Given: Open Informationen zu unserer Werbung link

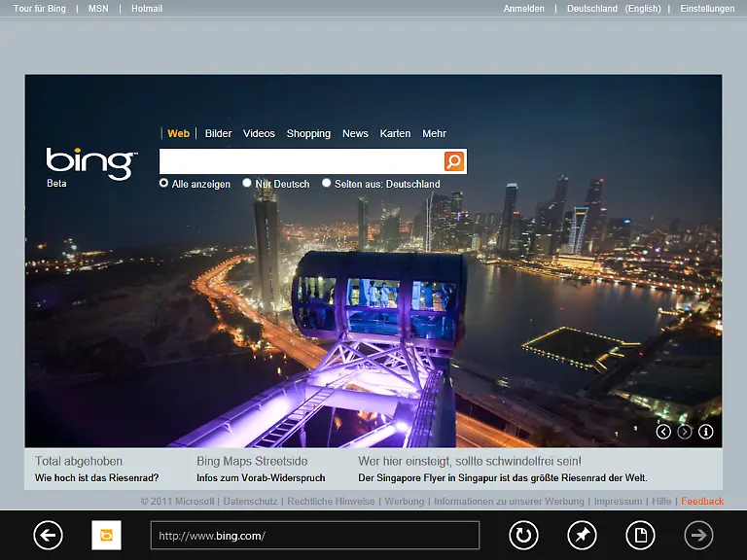Looking at the screenshot, I should click(509, 501).
